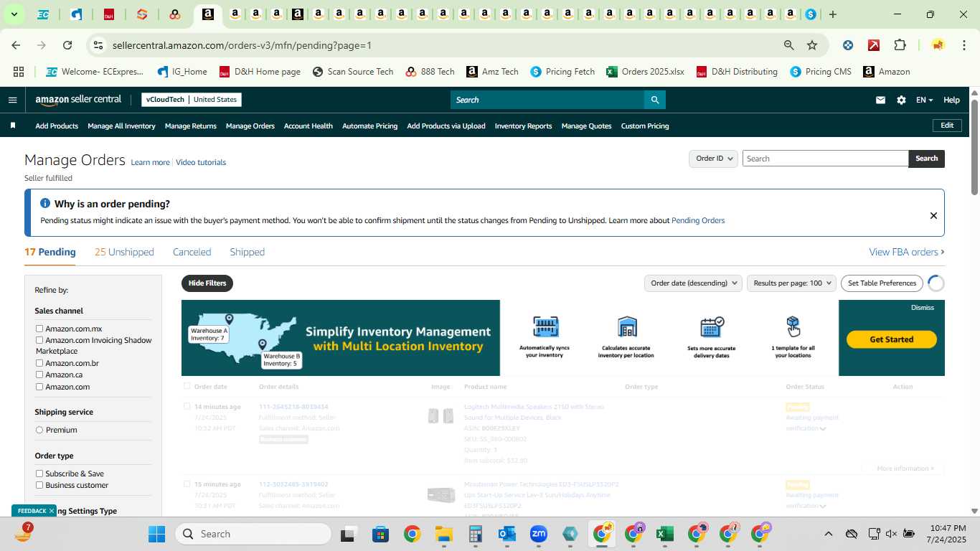Open the Seller Central hamburger menu
980x551 pixels.
12,100
